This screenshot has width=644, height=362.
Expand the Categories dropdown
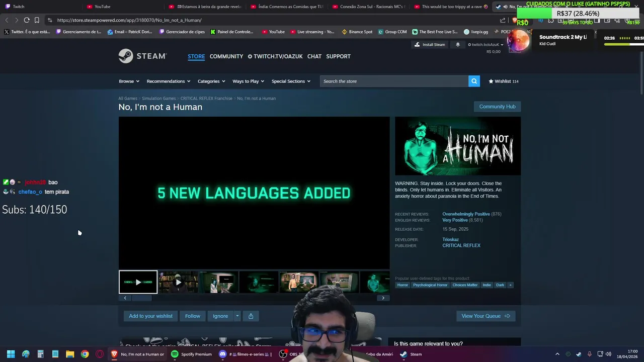(211, 81)
